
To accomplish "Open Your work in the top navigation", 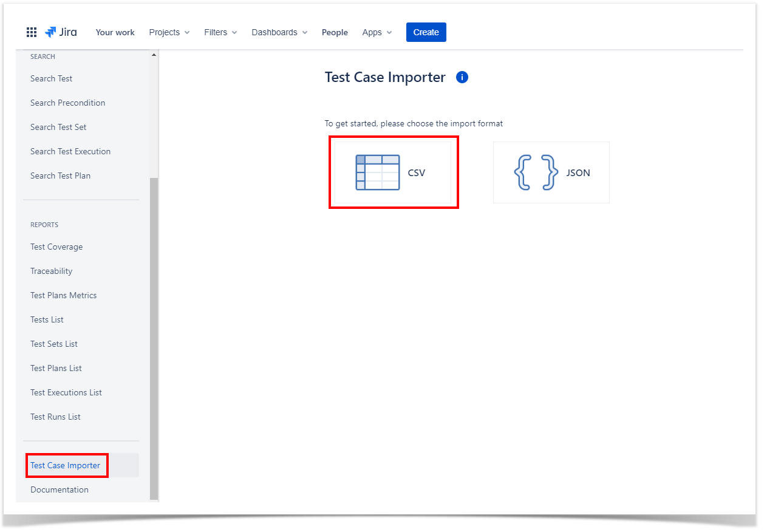I will click(x=115, y=32).
